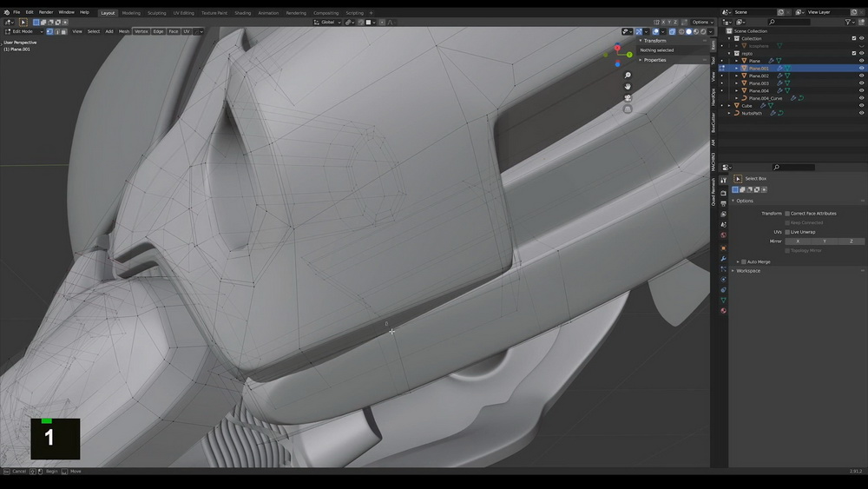Open the viewport Options dropdown
Image resolution: width=868 pixels, height=489 pixels.
click(x=702, y=23)
